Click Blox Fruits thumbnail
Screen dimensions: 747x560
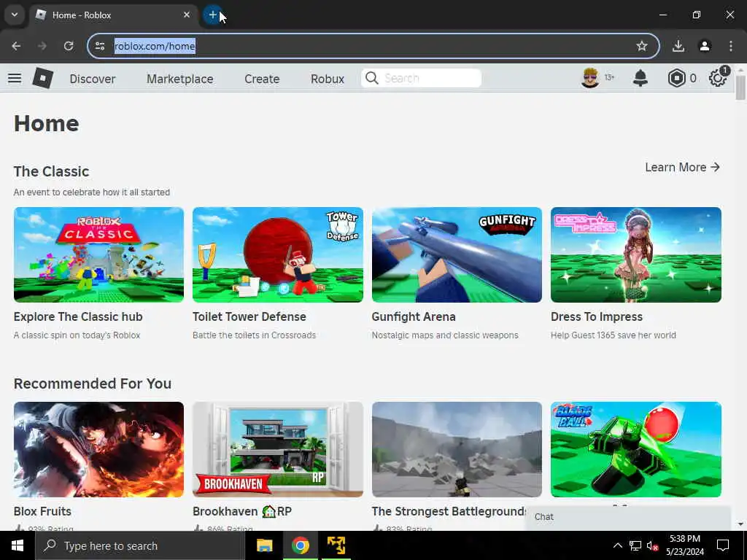click(x=98, y=449)
